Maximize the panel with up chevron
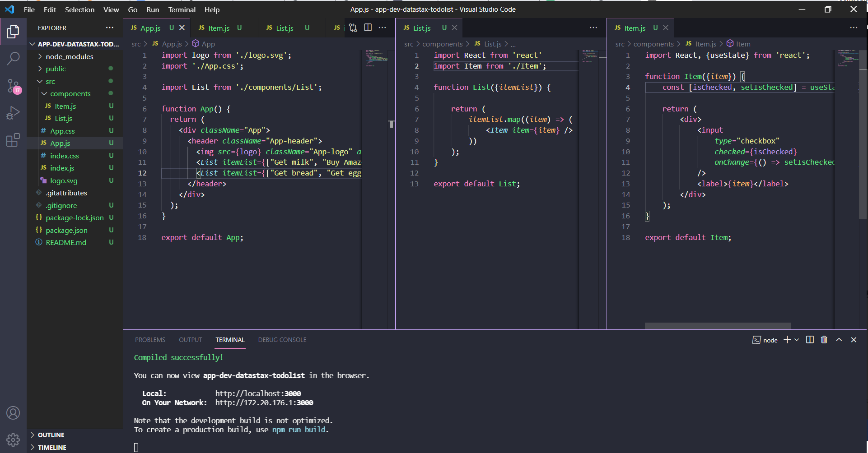The width and height of the screenshot is (868, 453). [x=839, y=340]
